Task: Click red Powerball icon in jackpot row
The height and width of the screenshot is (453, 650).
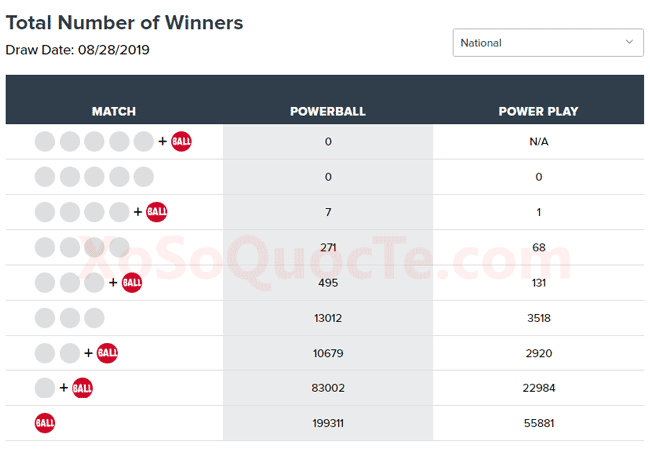Action: click(x=181, y=141)
